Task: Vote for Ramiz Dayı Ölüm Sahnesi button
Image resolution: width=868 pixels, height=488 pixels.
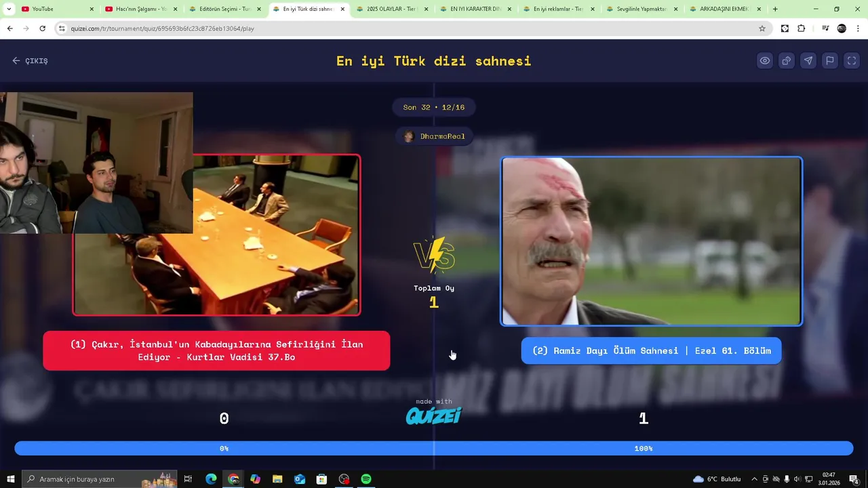Action: [651, 350]
